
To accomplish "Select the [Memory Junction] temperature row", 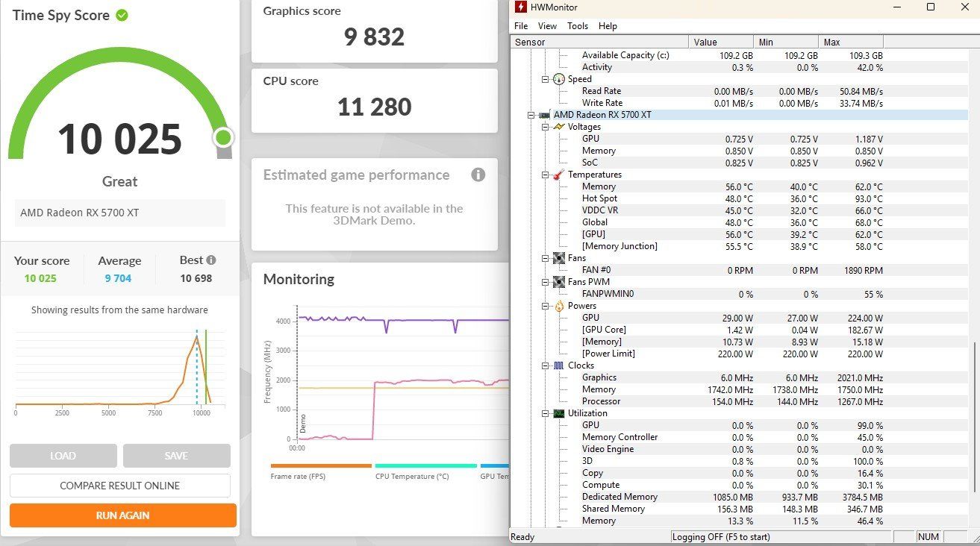I will pyautogui.click(x=739, y=246).
